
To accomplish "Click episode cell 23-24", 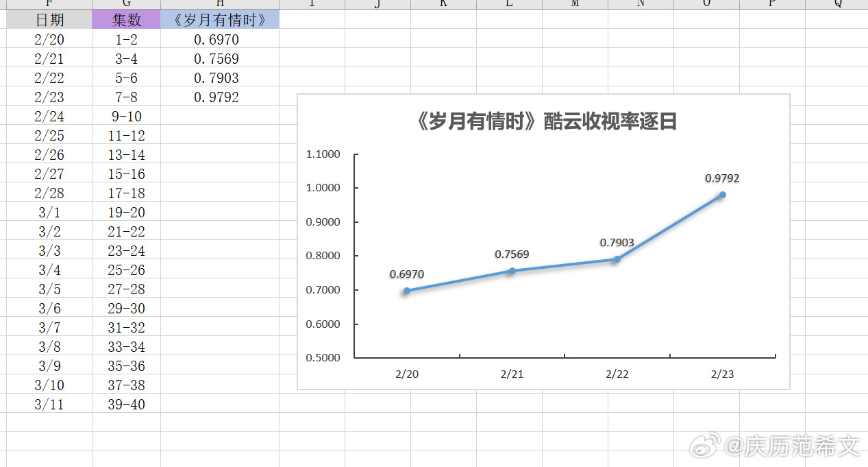I will [x=127, y=250].
